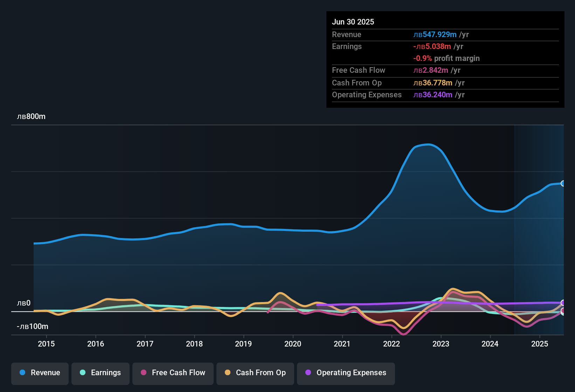This screenshot has height=392, width=575.
Task: Click the revenue line peak near 2023
Action: 428,144
